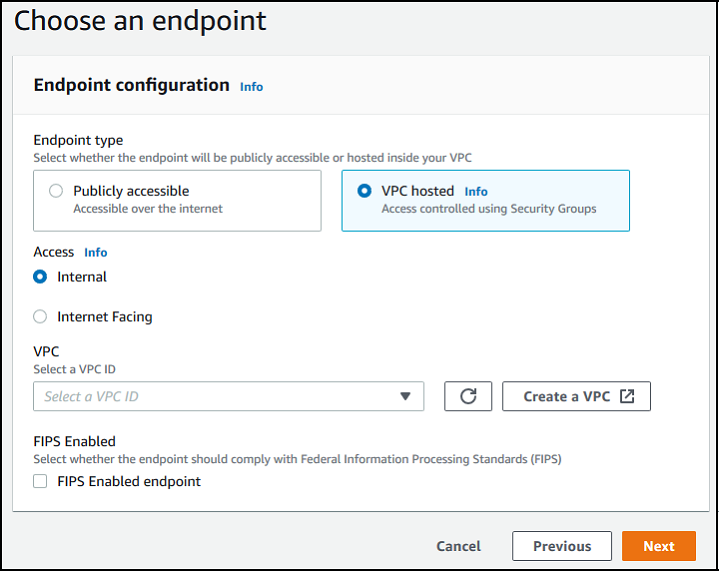Choose the Internet Facing radio button
Image resolution: width=719 pixels, height=571 pixels.
(x=40, y=317)
